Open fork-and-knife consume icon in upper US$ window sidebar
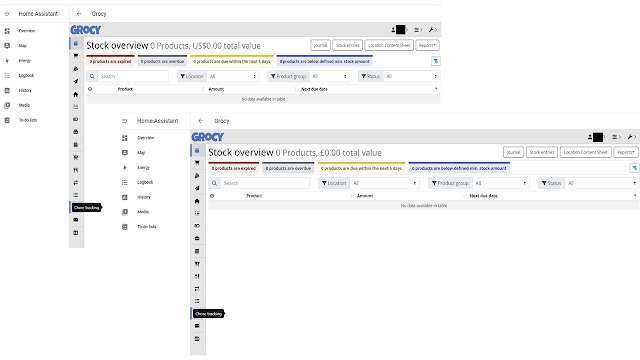The width and height of the screenshot is (640, 360). [x=76, y=170]
